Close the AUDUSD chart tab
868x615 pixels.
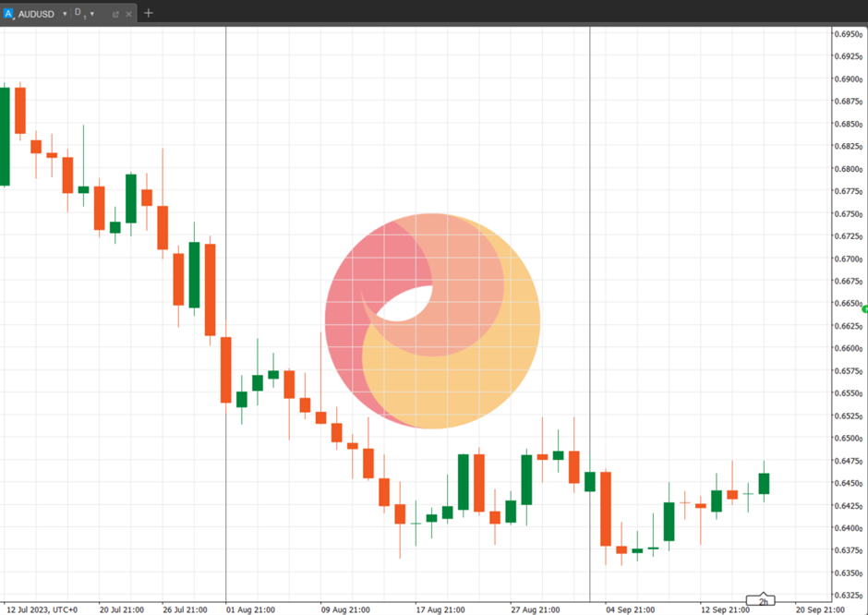[x=128, y=15]
